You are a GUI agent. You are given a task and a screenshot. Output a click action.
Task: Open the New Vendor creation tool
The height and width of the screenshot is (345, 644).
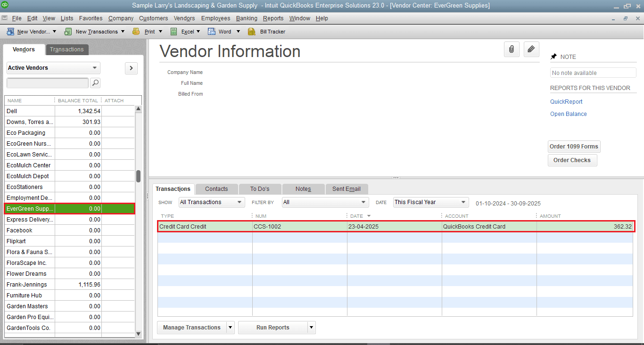pyautogui.click(x=28, y=31)
